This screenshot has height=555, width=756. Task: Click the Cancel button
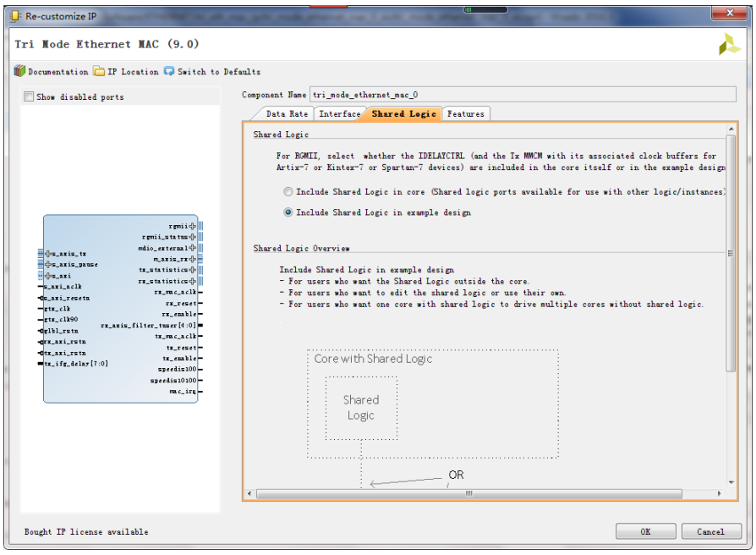point(710,531)
